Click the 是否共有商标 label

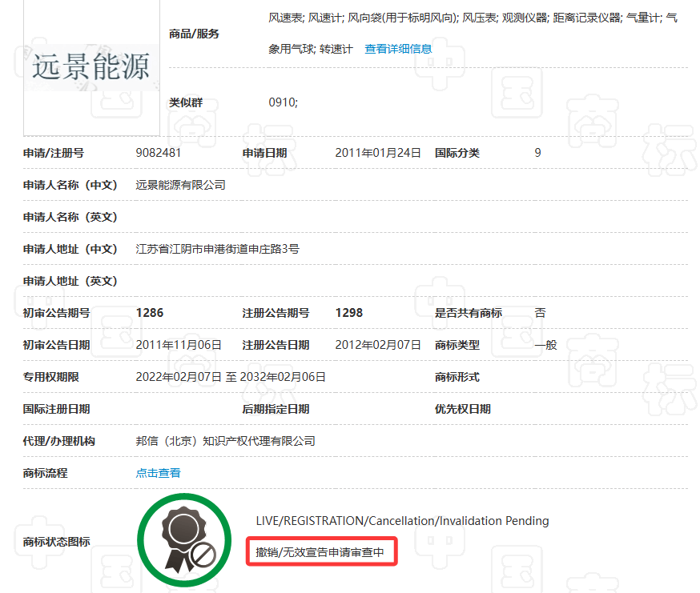[x=469, y=313]
